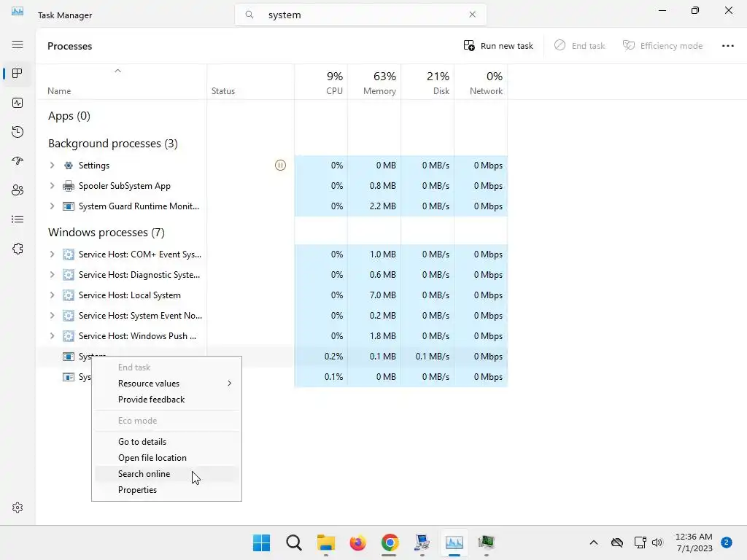The height and width of the screenshot is (560, 747).
Task: Click the suspended status icon for Settings
Action: [x=280, y=166]
